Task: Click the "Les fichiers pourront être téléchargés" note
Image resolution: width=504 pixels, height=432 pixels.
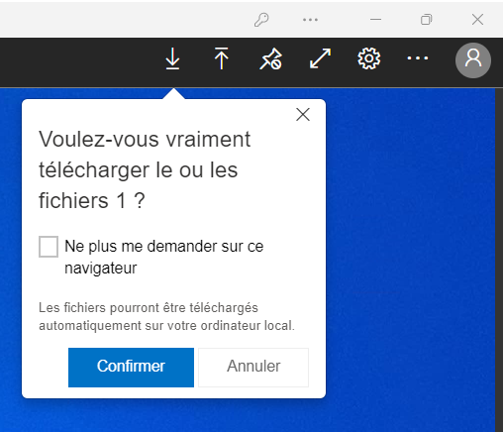Action: tap(166, 316)
